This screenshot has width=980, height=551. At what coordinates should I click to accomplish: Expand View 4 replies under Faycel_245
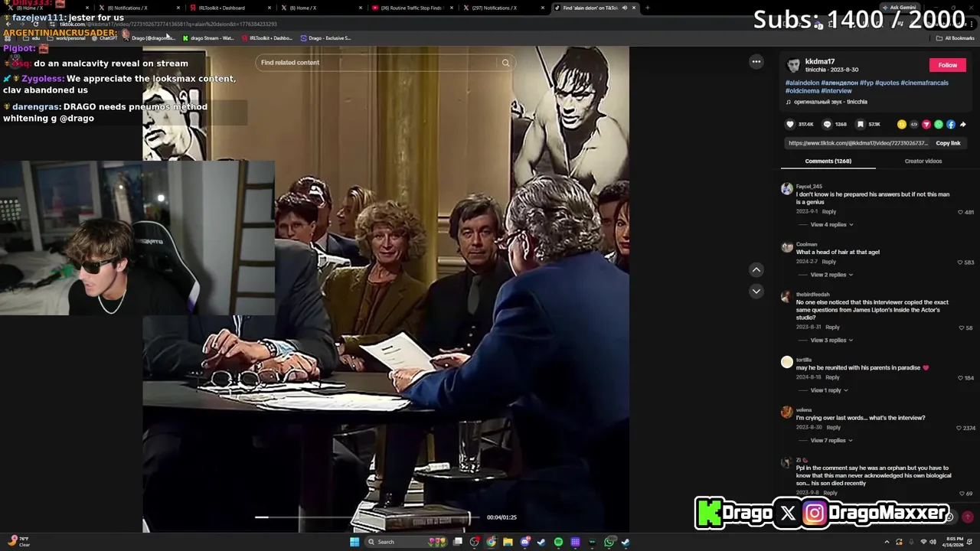(x=831, y=224)
